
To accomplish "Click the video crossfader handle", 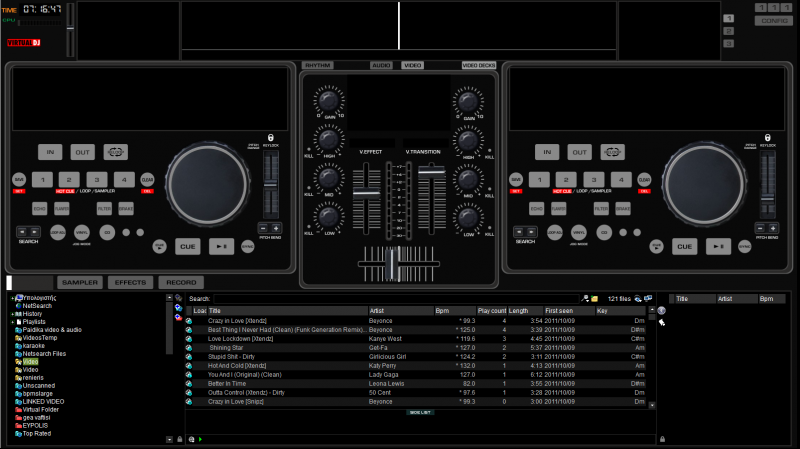I will coord(392,264).
